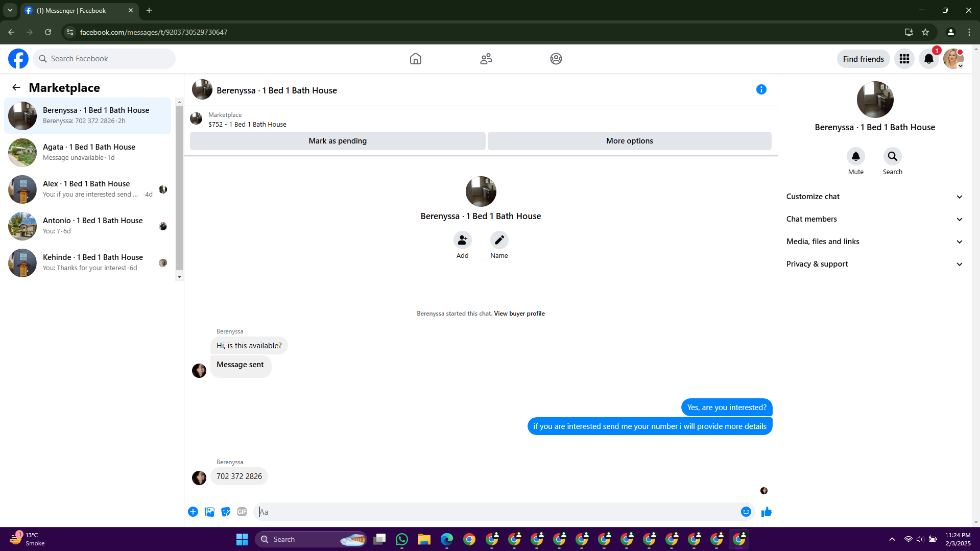980x551 pixels.
Task: Go to Facebook Home icon
Action: pyautogui.click(x=416, y=59)
